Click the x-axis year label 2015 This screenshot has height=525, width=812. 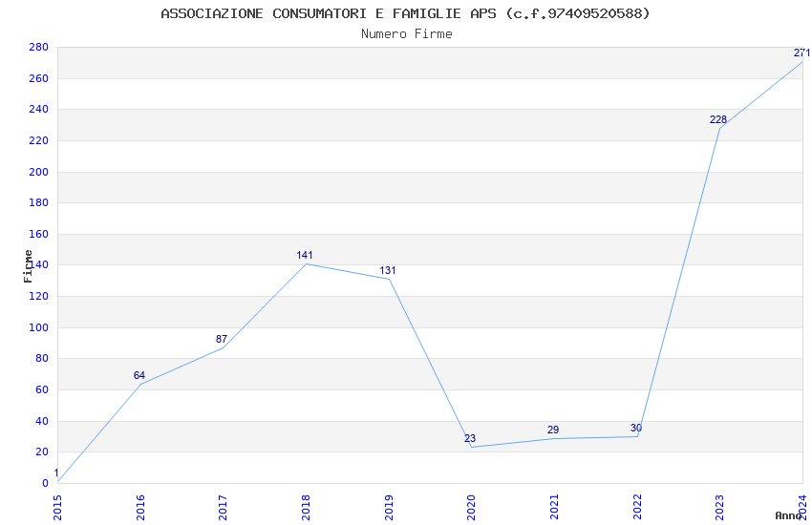pos(57,508)
